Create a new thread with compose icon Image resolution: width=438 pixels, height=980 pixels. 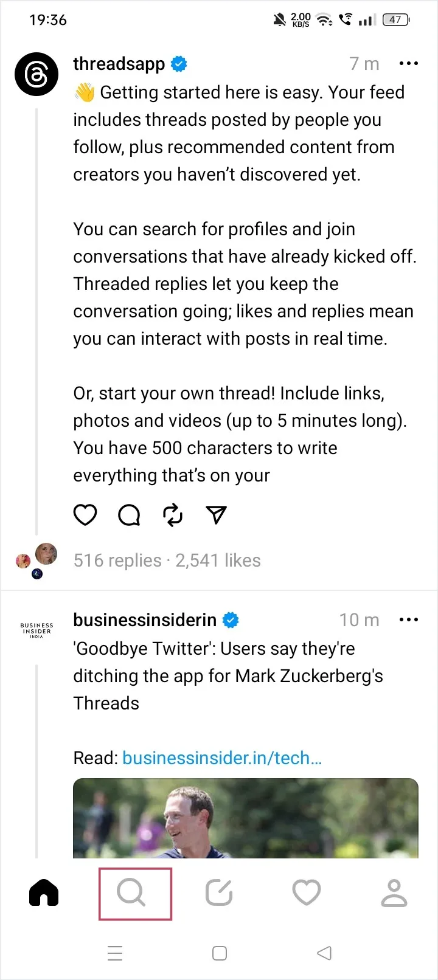[x=219, y=893]
